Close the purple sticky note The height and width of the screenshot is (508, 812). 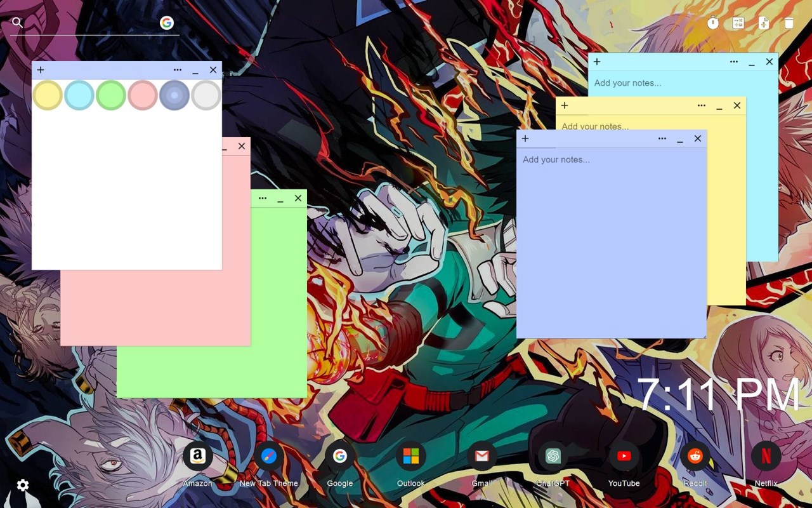pos(698,138)
